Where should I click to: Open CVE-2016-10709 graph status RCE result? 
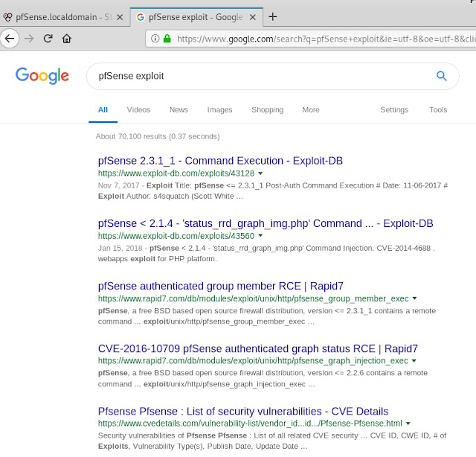click(258, 349)
